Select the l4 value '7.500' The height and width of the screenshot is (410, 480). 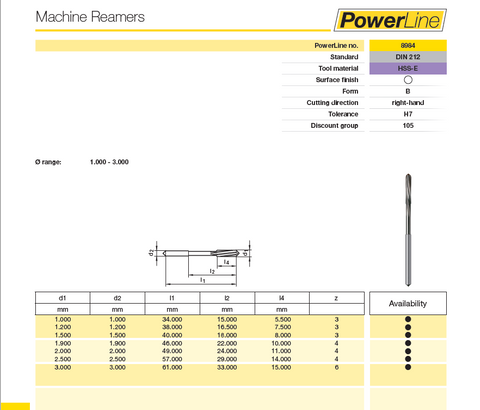click(283, 327)
